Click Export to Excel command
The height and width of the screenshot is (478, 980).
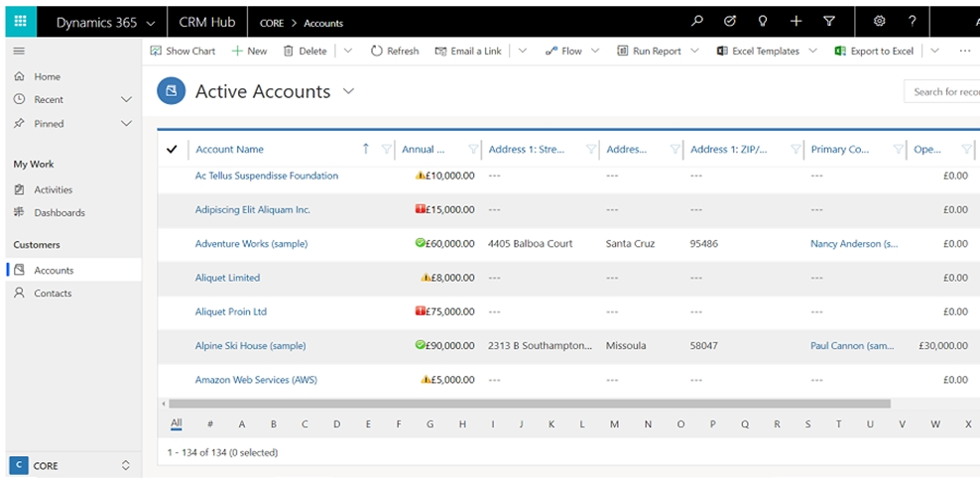pyautogui.click(x=875, y=52)
